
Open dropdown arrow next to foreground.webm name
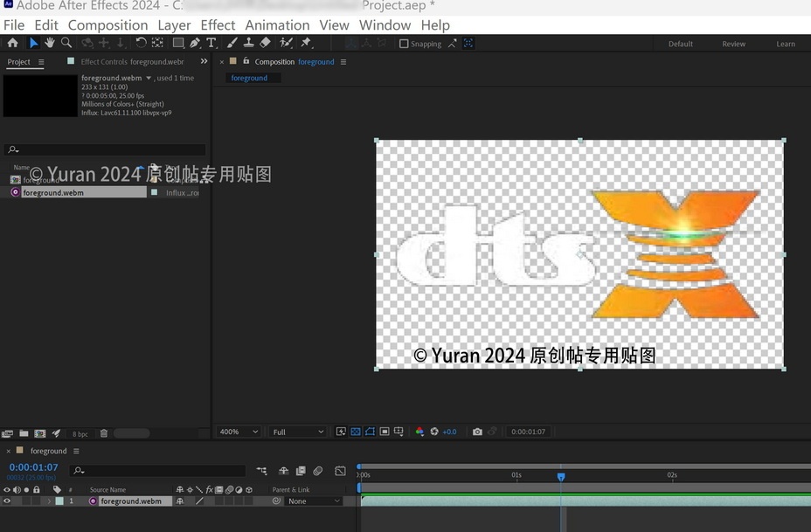(149, 78)
